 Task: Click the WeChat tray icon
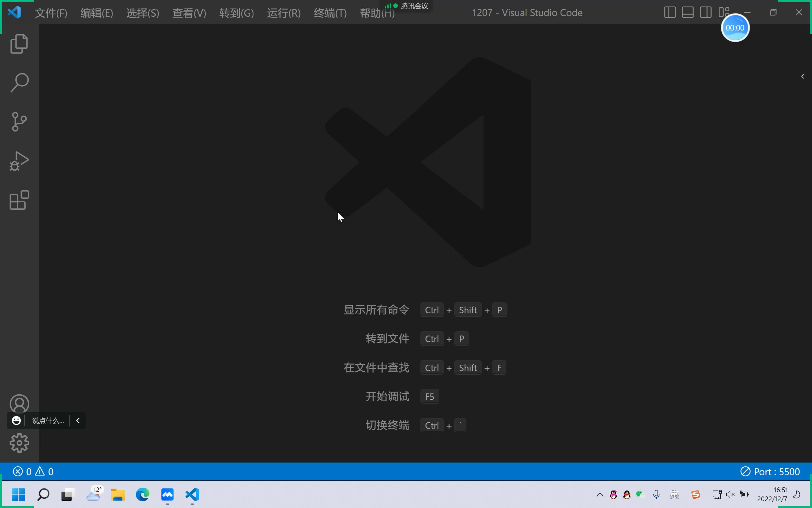click(640, 494)
